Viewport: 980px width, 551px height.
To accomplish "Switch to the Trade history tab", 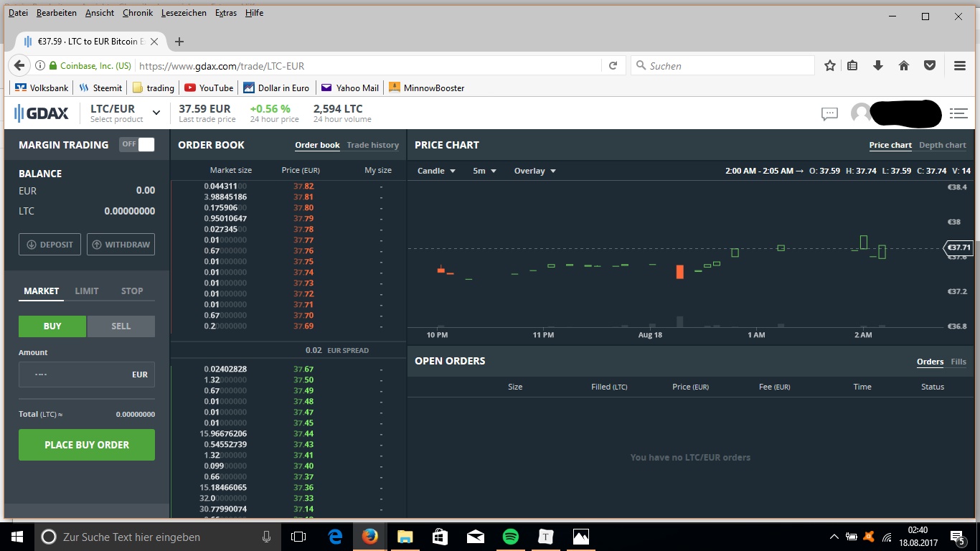I will pyautogui.click(x=372, y=145).
